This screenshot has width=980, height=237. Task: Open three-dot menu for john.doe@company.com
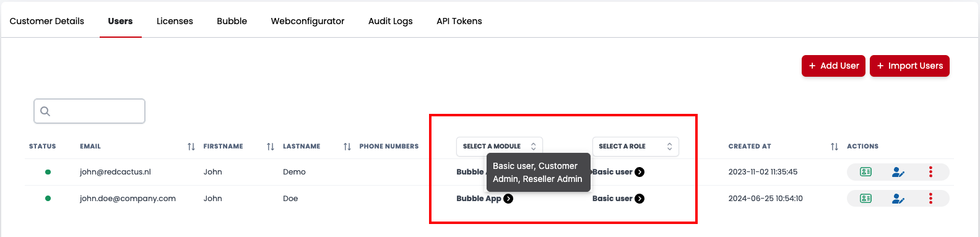click(x=930, y=199)
